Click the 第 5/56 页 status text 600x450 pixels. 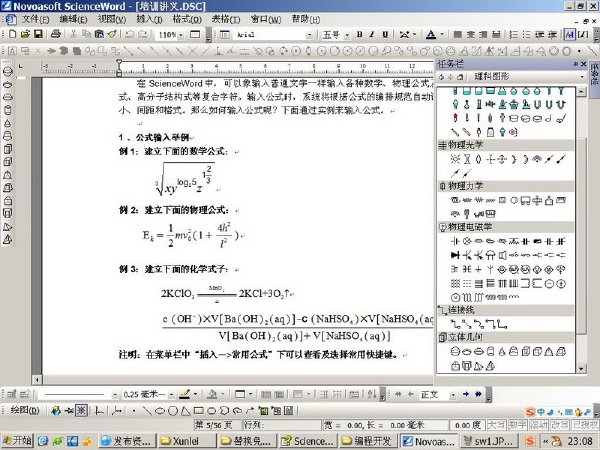214,425
